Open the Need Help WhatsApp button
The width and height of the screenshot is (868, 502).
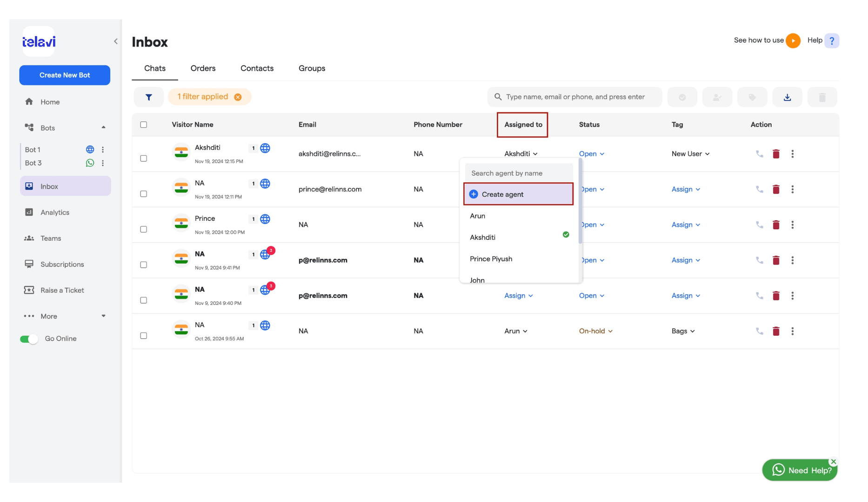pyautogui.click(x=800, y=470)
